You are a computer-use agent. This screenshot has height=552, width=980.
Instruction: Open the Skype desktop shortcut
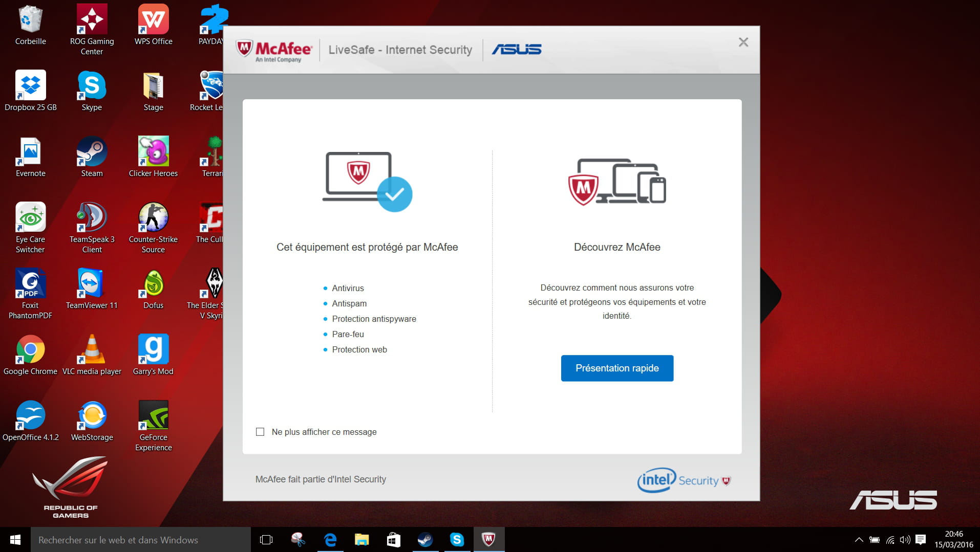point(92,91)
